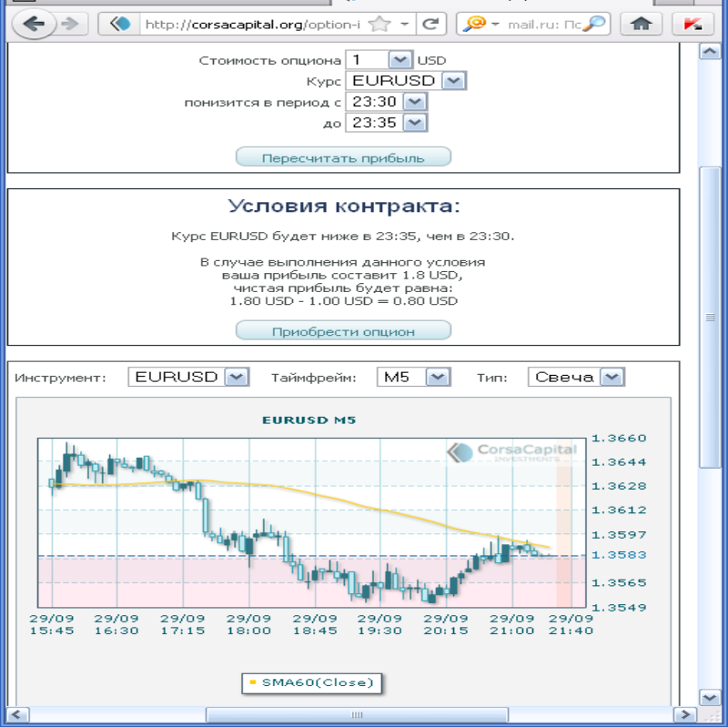Click the net profit line 0.80 USD
This screenshot has height=727, width=728.
(x=344, y=301)
